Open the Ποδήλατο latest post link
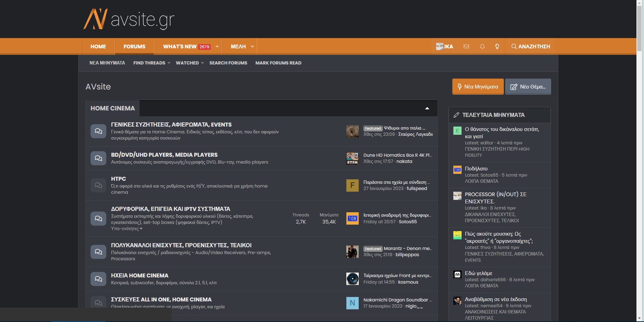Viewport: 644px width, 322px height. [476, 169]
